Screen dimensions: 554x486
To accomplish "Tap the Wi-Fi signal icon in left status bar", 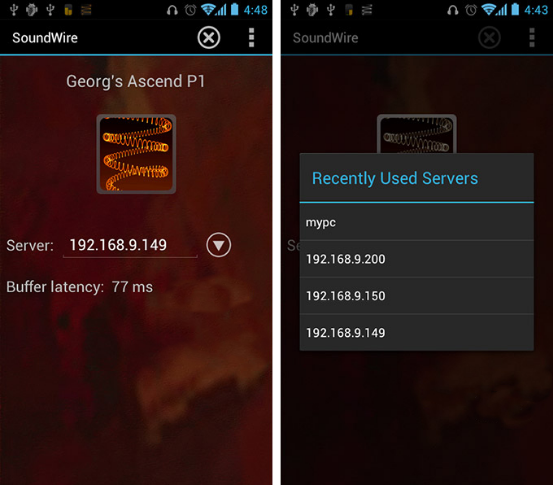I will pyautogui.click(x=208, y=10).
